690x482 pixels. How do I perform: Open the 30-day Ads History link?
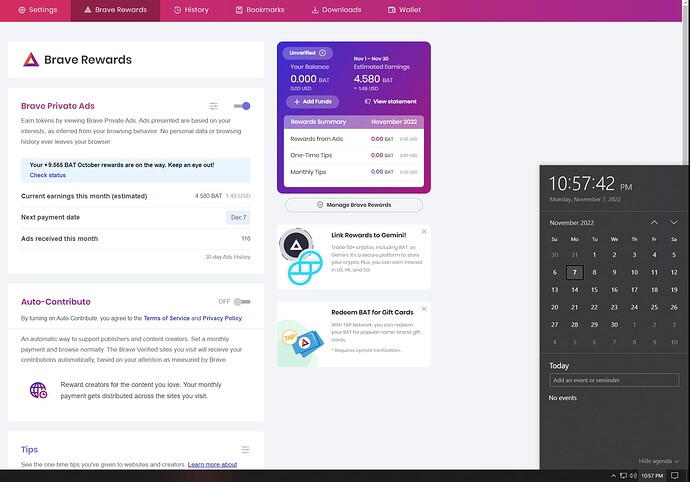228,257
